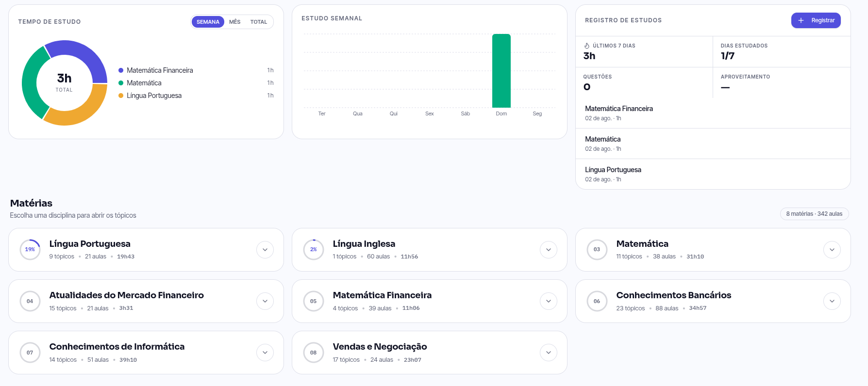
Task: Expand the Conhecimentos Bancários subject card
Action: (832, 301)
